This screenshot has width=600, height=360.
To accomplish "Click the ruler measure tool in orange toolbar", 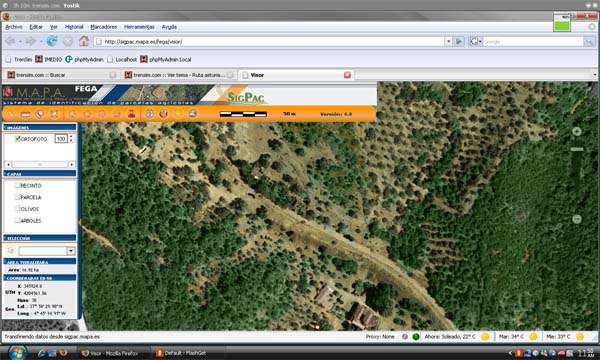I will point(25,114).
